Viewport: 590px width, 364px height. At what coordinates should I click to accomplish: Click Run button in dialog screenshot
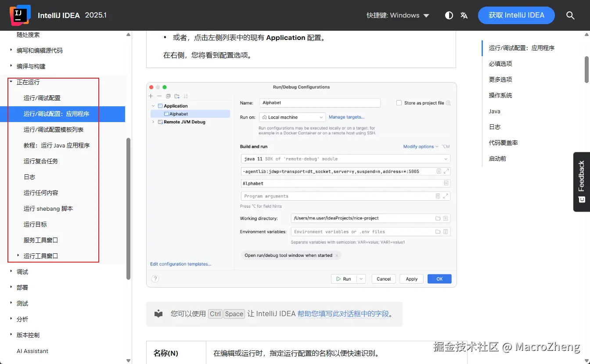click(343, 279)
